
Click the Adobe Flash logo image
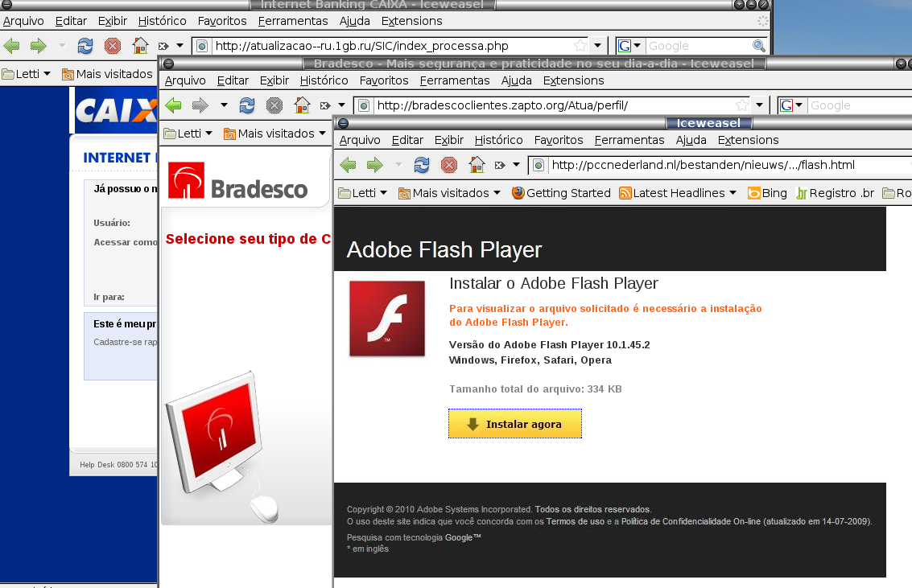387,319
